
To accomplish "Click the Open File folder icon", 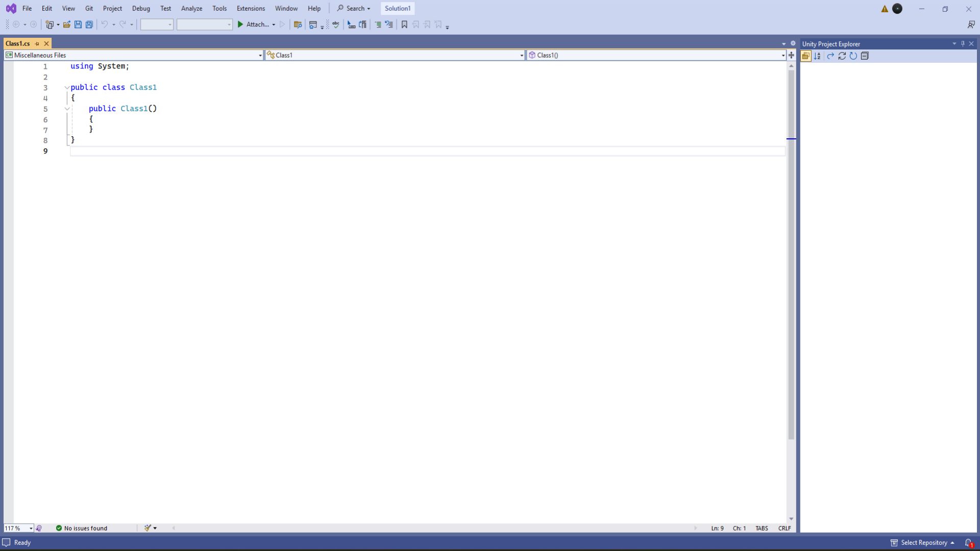I will click(66, 24).
